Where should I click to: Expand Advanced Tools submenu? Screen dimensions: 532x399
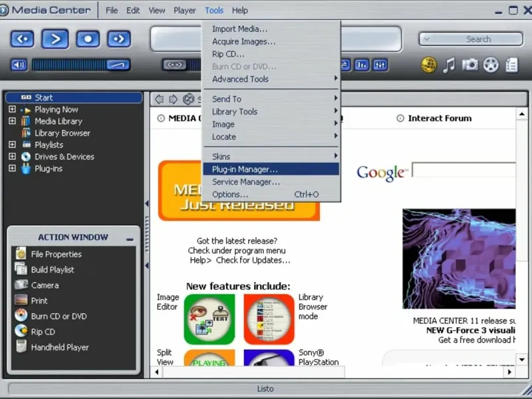click(x=271, y=79)
